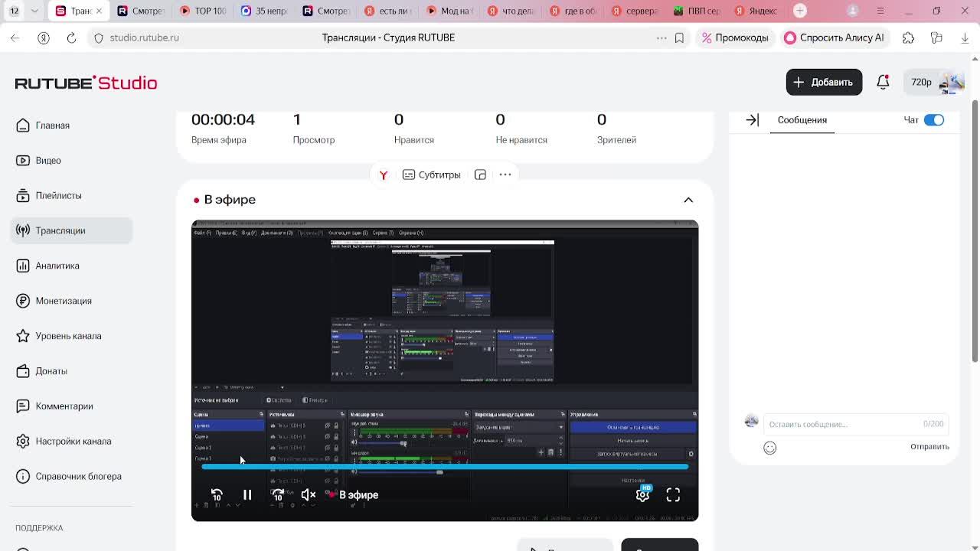Open the address bar three-dot menu

[x=661, y=37]
